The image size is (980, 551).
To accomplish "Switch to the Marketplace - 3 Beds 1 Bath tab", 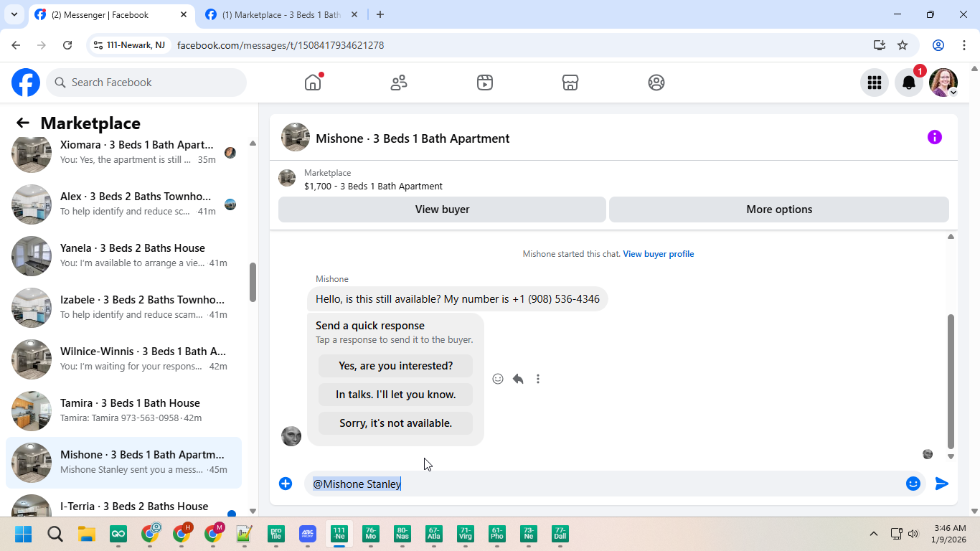I will (281, 14).
